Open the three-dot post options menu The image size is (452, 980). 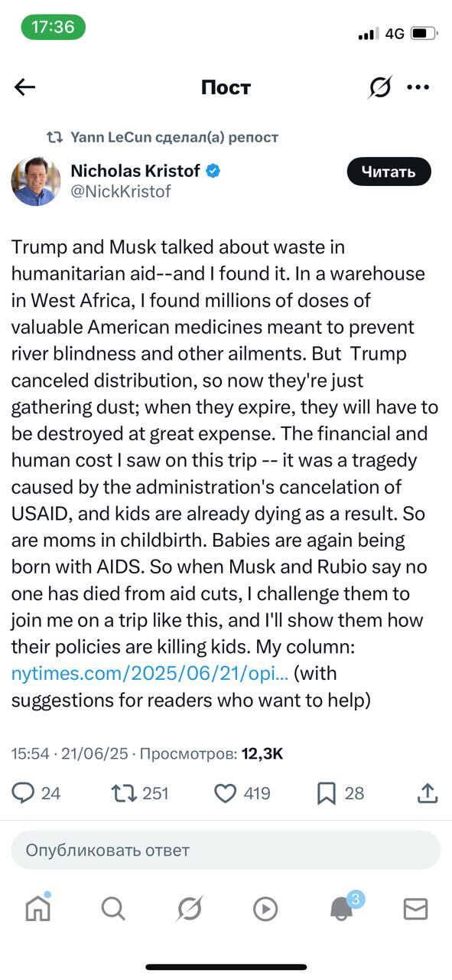(418, 87)
